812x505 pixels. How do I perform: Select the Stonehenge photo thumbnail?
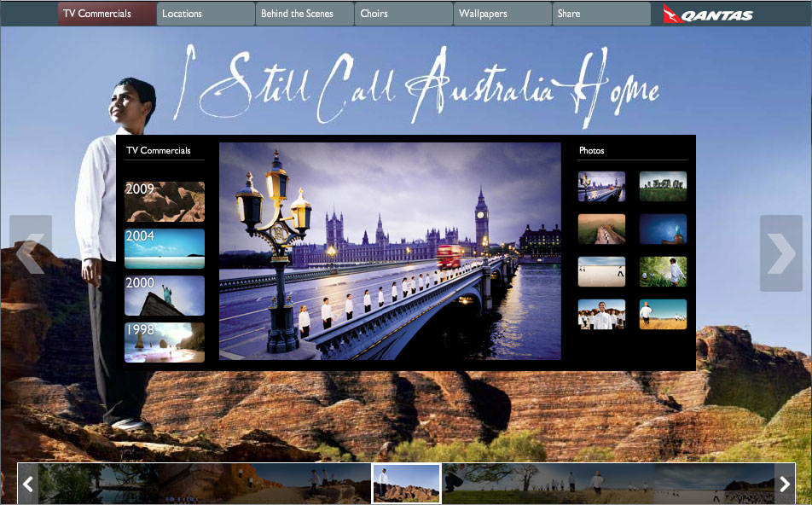point(663,187)
